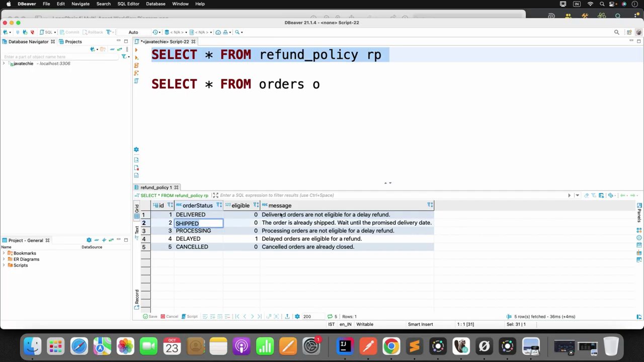Open IntelliJ IDEA from the Dock
The image size is (644, 362).
(x=344, y=346)
